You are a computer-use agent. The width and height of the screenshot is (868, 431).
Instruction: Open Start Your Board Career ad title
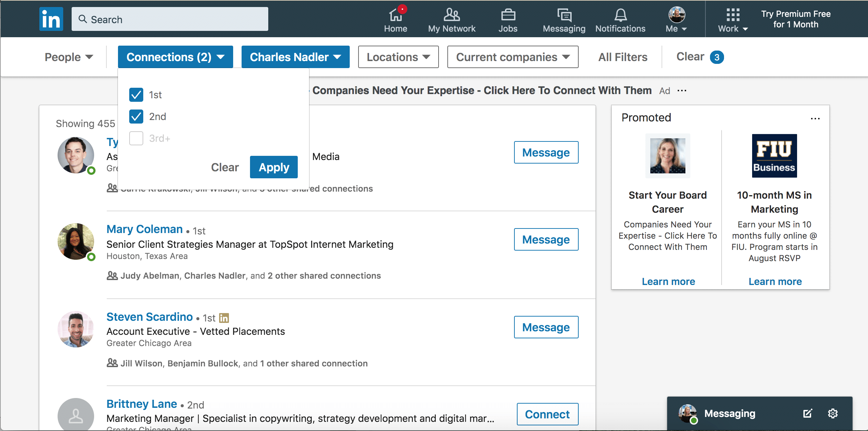pyautogui.click(x=668, y=202)
